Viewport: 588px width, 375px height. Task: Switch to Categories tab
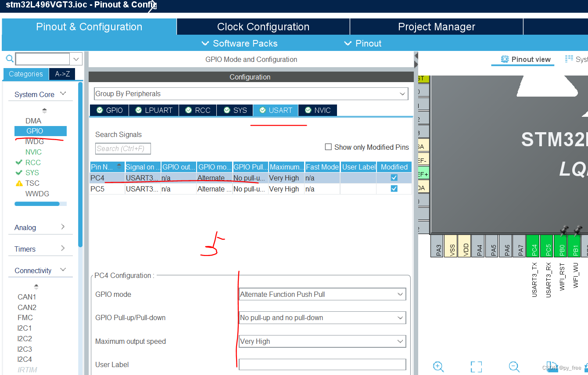[26, 74]
